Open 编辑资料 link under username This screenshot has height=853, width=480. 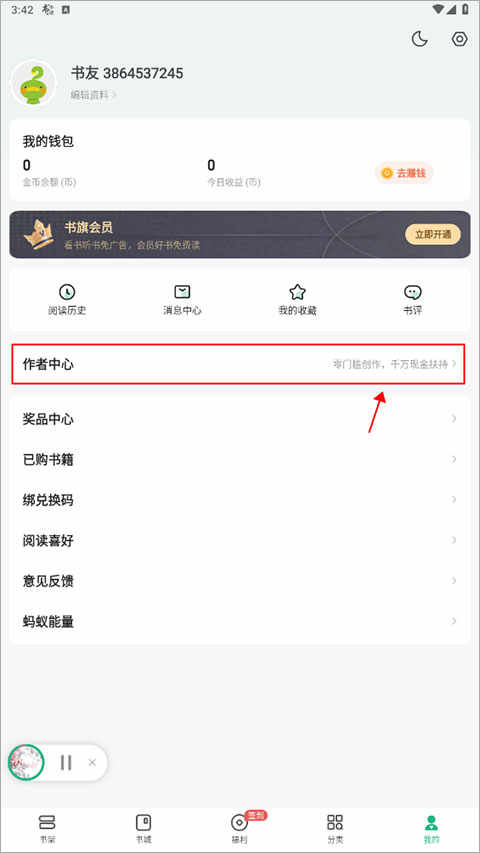tap(94, 95)
